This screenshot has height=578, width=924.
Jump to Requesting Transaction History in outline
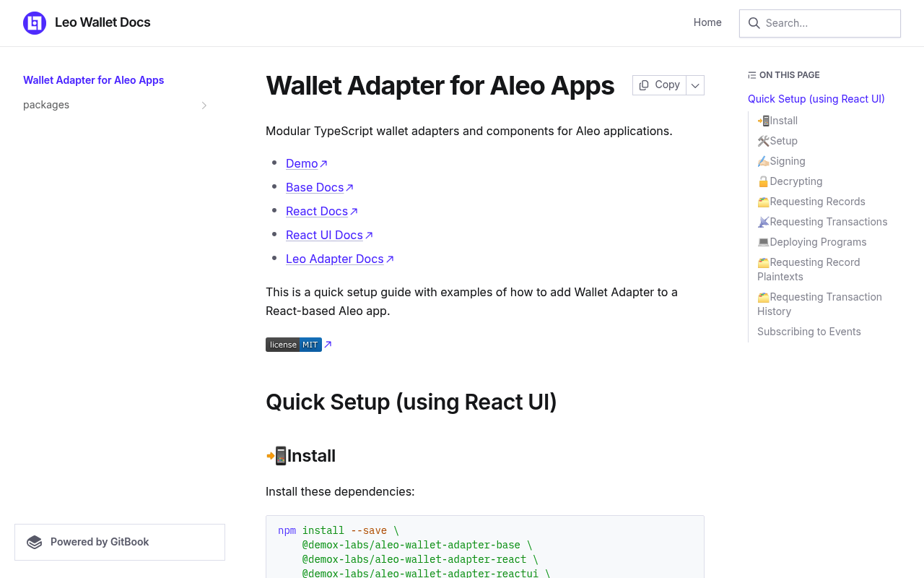pos(819,304)
